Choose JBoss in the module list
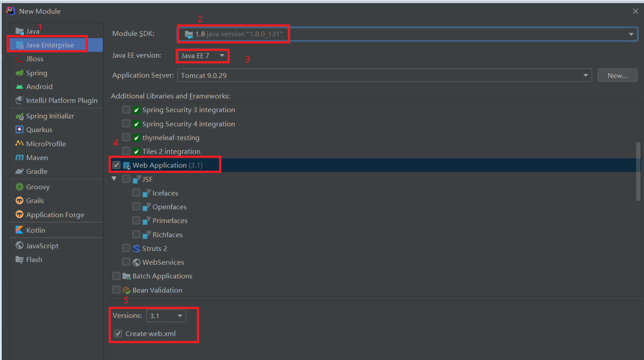 [56, 59]
